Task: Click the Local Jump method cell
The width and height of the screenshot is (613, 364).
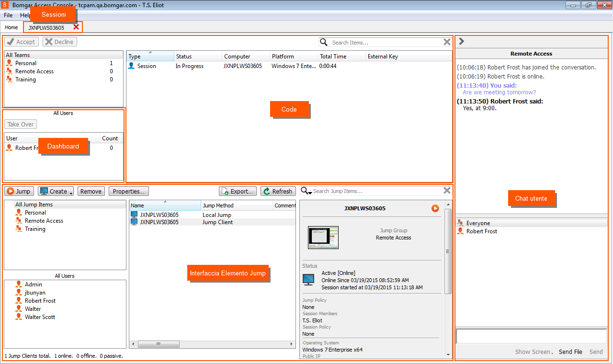Action: (217, 215)
